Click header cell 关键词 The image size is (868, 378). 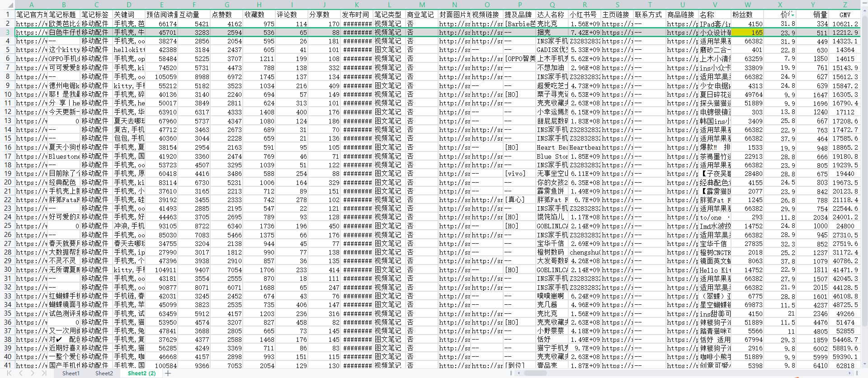(129, 14)
